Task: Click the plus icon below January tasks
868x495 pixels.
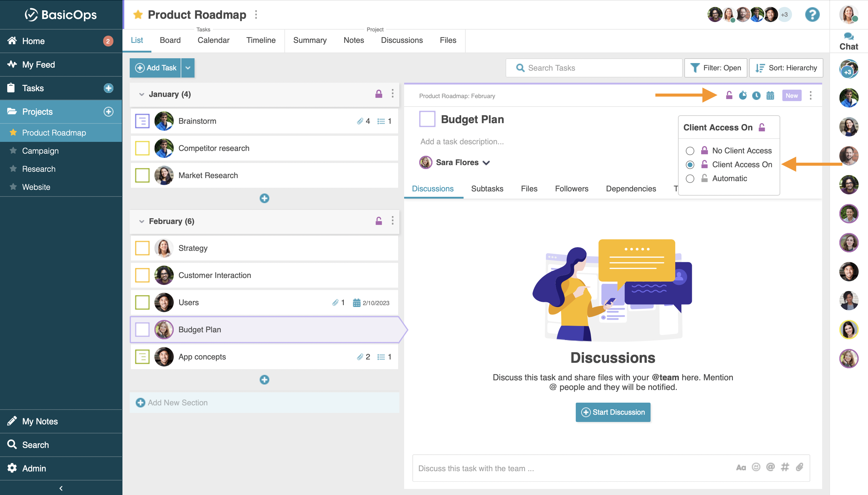Action: click(x=264, y=198)
